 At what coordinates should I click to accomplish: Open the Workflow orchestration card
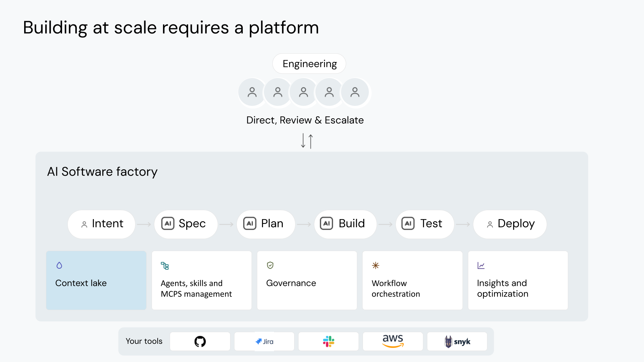coord(413,280)
